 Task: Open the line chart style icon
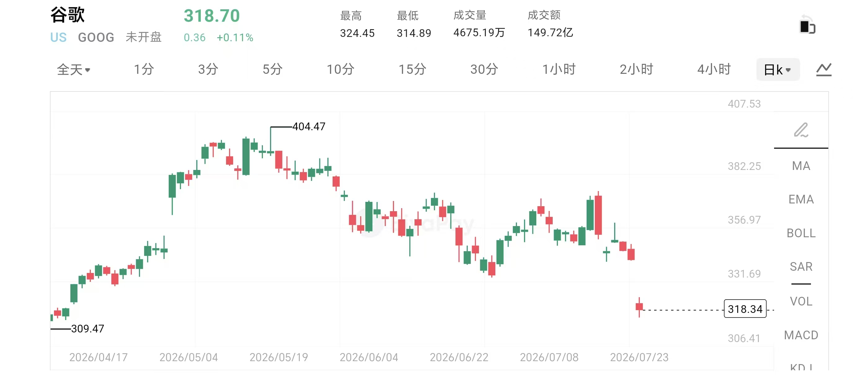(x=824, y=69)
